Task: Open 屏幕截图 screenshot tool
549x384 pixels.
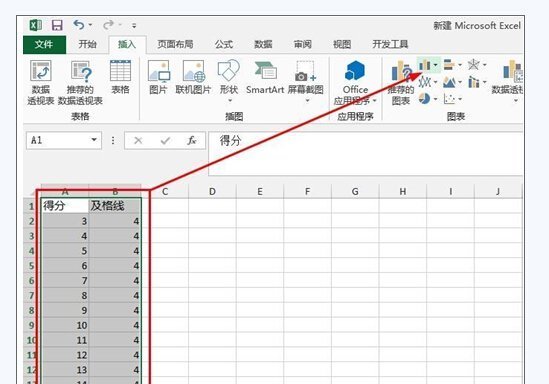Action: [306, 81]
